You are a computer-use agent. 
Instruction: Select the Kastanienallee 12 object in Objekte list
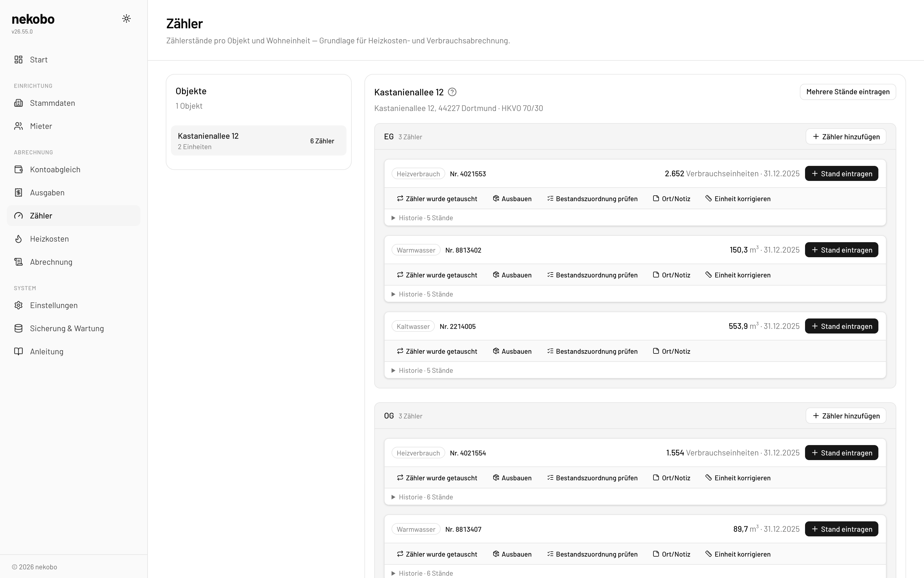pyautogui.click(x=258, y=141)
